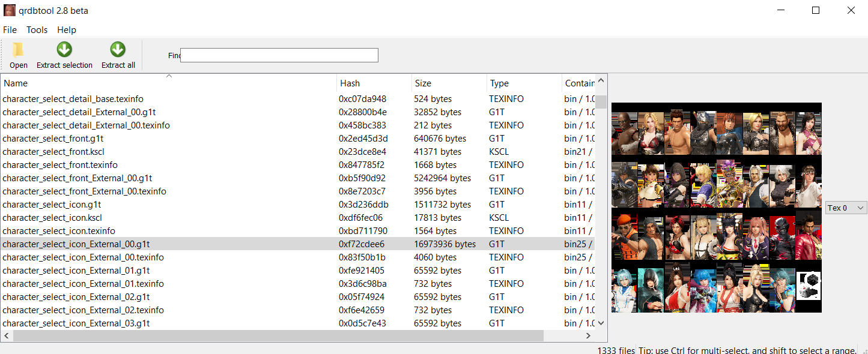868x354 pixels.
Task: Click the horizontal scrollbar right arrow
Action: (x=589, y=336)
